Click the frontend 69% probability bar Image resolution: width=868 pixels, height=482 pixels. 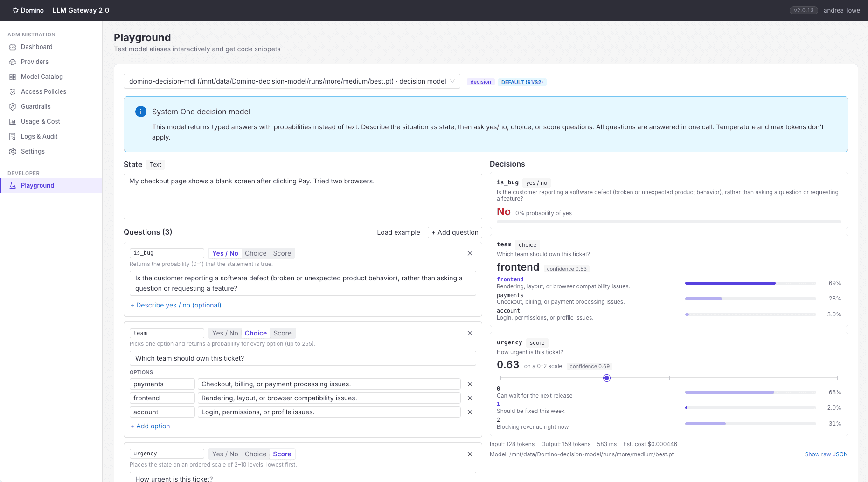(750, 283)
